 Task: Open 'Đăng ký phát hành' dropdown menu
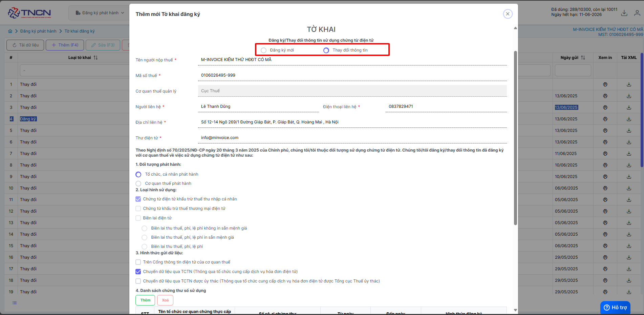pyautogui.click(x=100, y=13)
